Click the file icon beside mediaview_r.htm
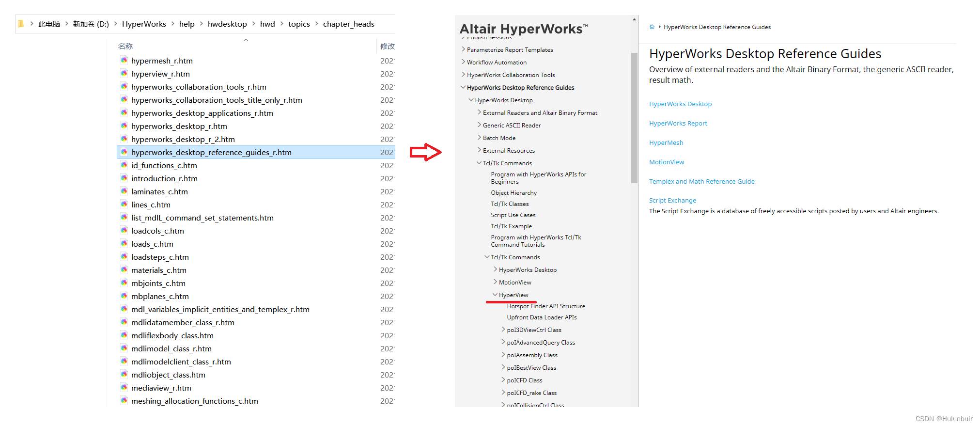 click(x=124, y=388)
